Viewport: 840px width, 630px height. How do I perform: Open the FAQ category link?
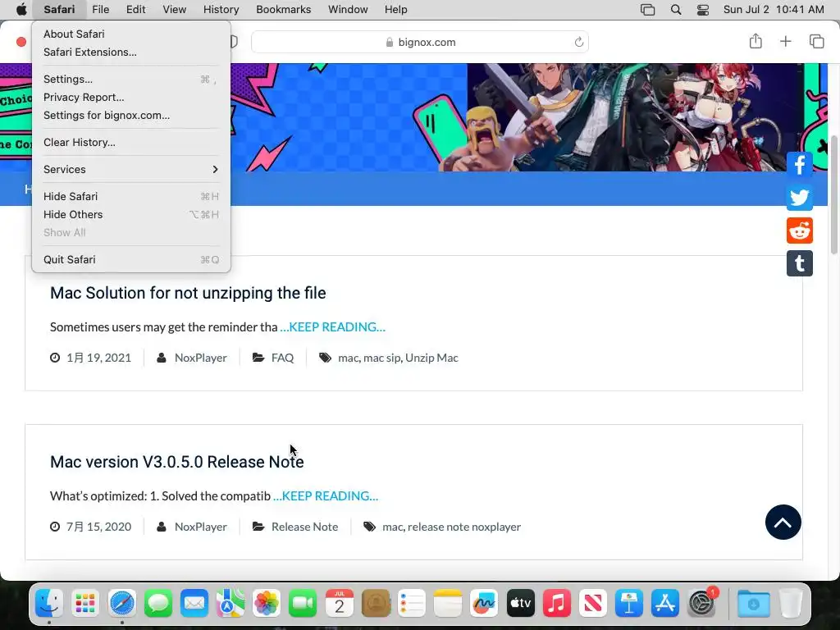tap(282, 358)
